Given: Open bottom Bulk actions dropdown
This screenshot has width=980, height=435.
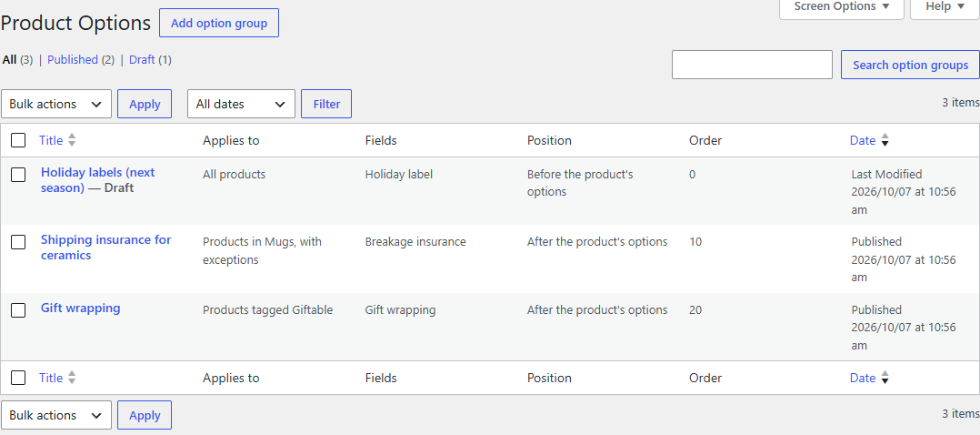Looking at the screenshot, I should tap(56, 415).
